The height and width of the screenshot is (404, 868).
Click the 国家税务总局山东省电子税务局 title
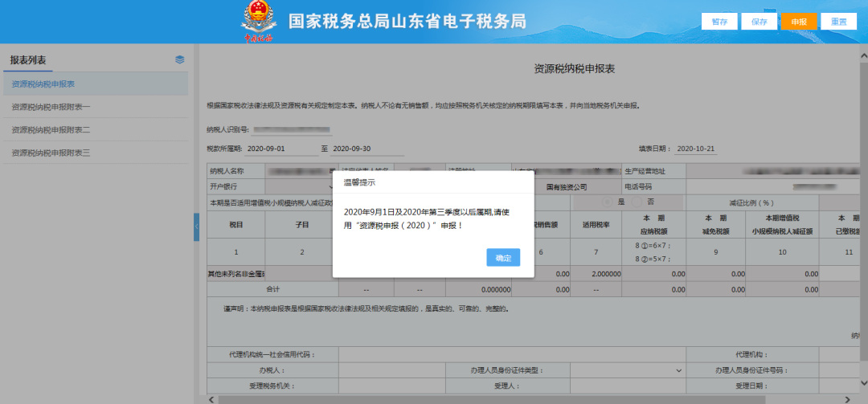tap(407, 21)
